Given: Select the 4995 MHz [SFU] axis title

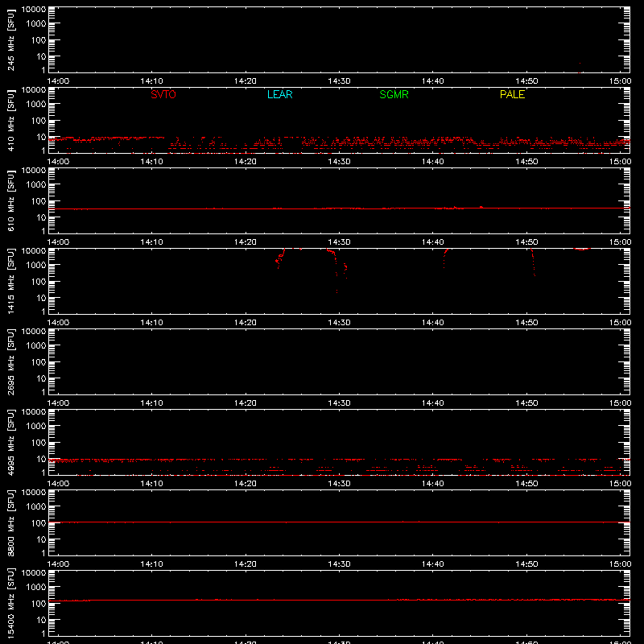Looking at the screenshot, I should coord(10,442).
